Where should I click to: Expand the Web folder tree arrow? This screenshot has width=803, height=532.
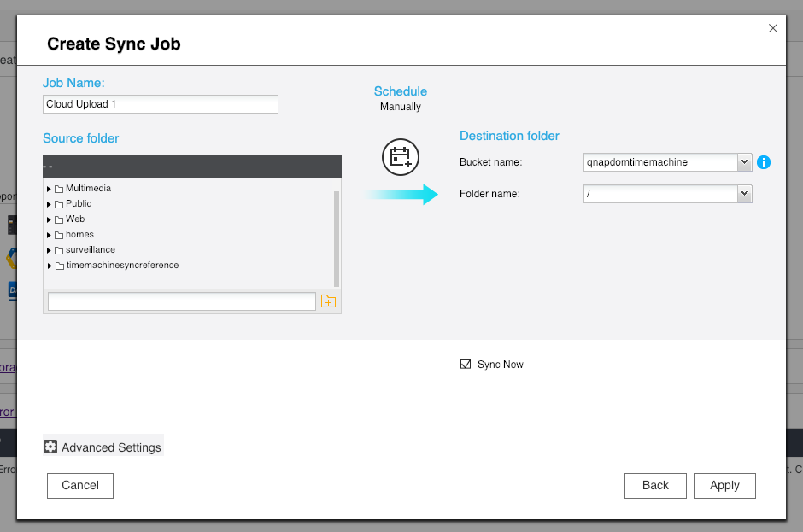pos(50,220)
